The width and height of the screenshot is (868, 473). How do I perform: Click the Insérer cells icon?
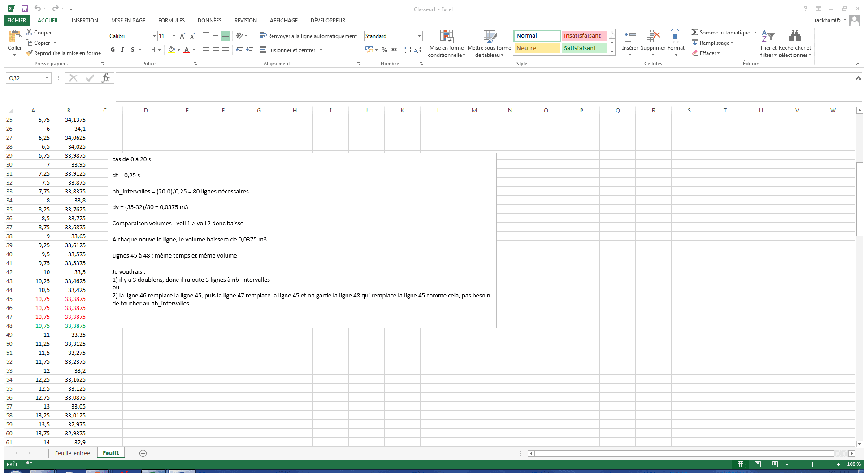click(x=630, y=38)
